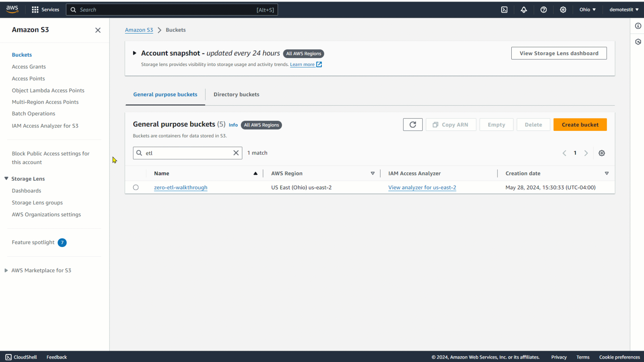Expand the Account snapshot section
This screenshot has width=644, height=362.
pos(135,53)
